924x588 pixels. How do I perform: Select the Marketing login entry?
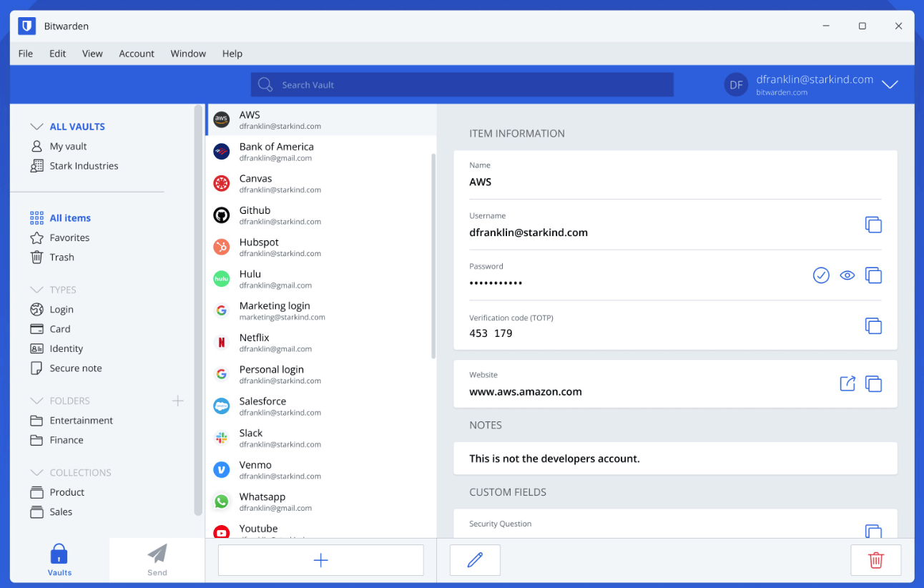tap(319, 310)
